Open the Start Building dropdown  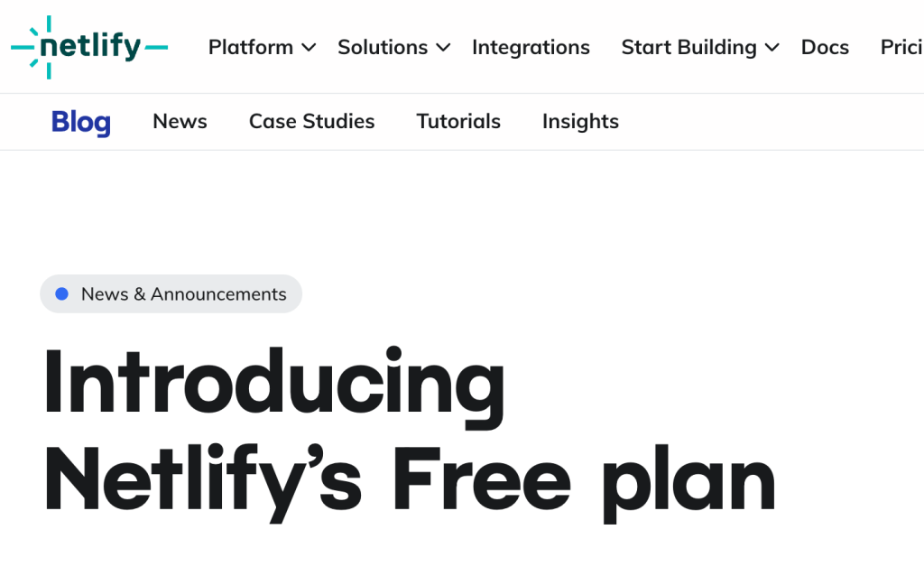click(688, 47)
